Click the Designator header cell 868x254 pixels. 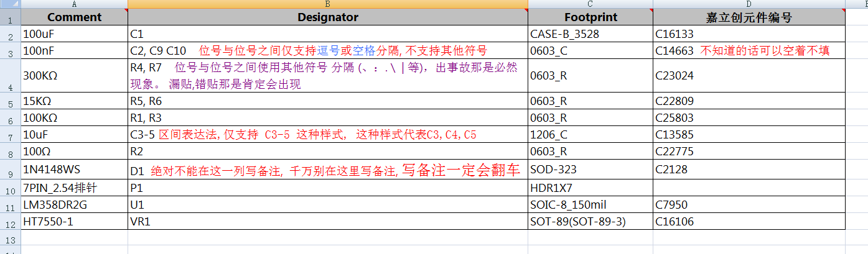327,17
